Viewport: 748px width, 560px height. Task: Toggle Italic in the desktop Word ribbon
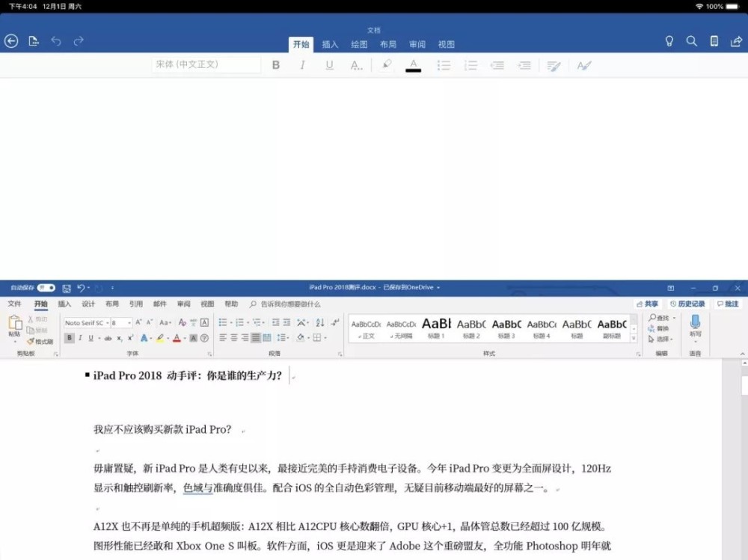coord(80,338)
